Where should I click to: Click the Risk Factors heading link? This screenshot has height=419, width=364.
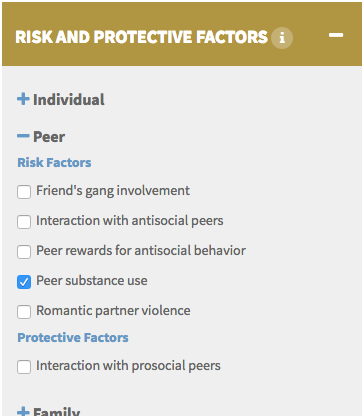pos(54,163)
